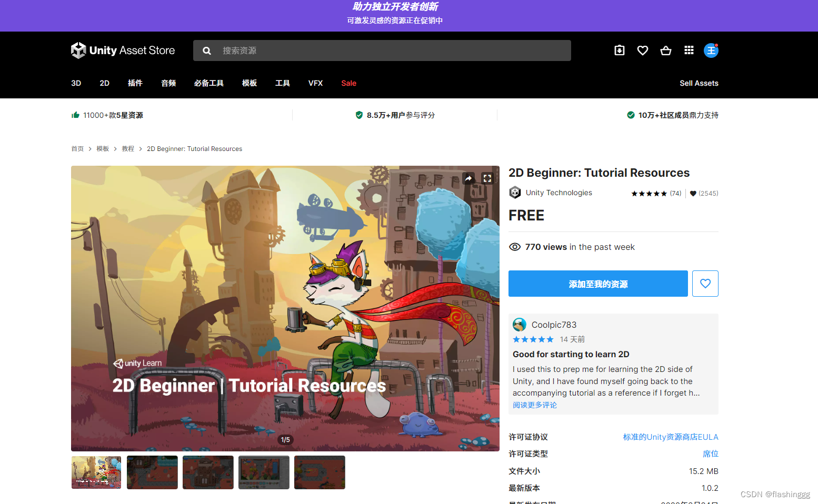
Task: Open the 必备工具 menu
Action: (209, 83)
